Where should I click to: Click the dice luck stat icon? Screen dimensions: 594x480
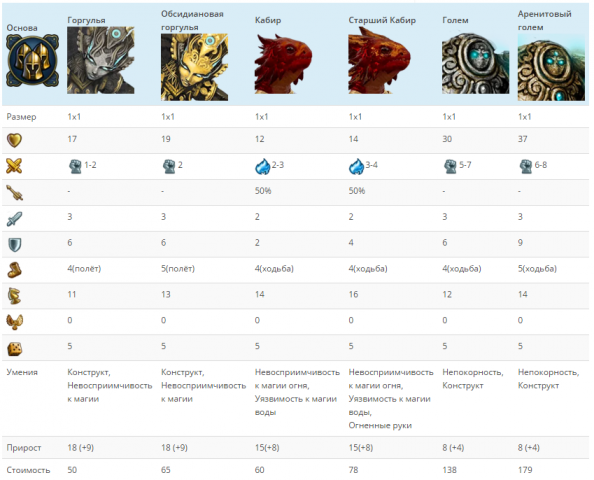(14, 348)
